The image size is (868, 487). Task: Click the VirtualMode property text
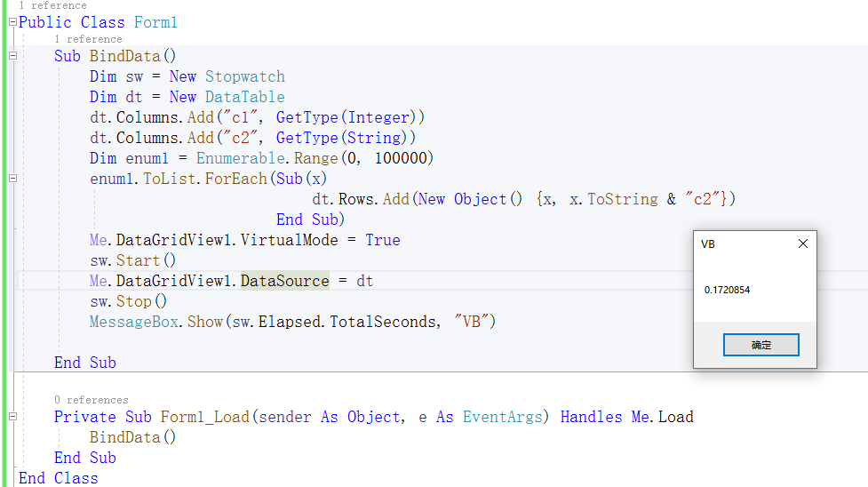click(x=289, y=241)
